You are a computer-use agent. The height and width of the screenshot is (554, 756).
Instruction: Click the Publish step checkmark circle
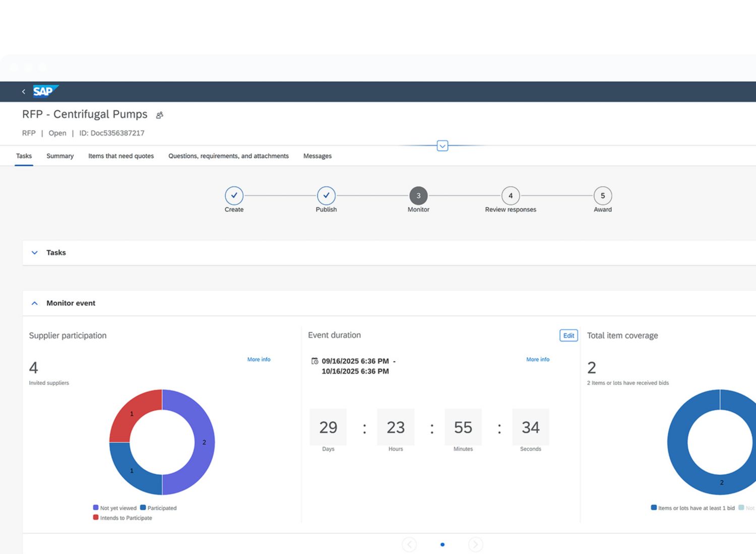click(x=326, y=195)
